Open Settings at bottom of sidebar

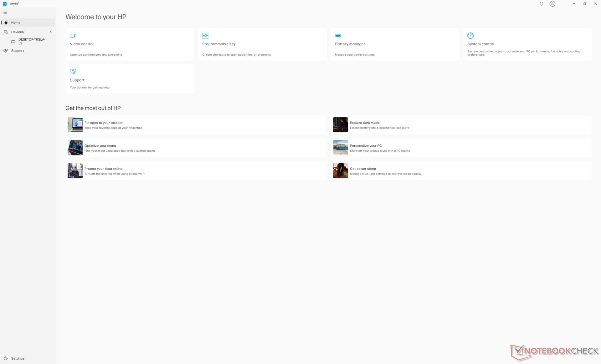point(18,358)
